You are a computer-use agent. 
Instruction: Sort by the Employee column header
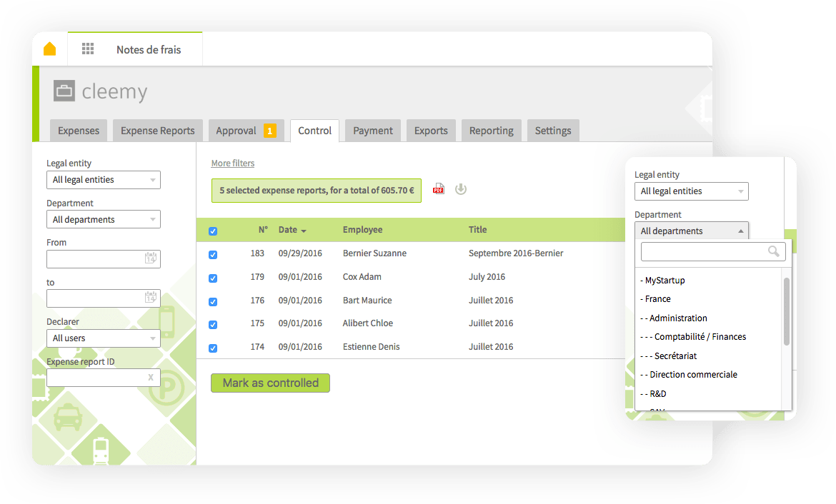tap(362, 230)
